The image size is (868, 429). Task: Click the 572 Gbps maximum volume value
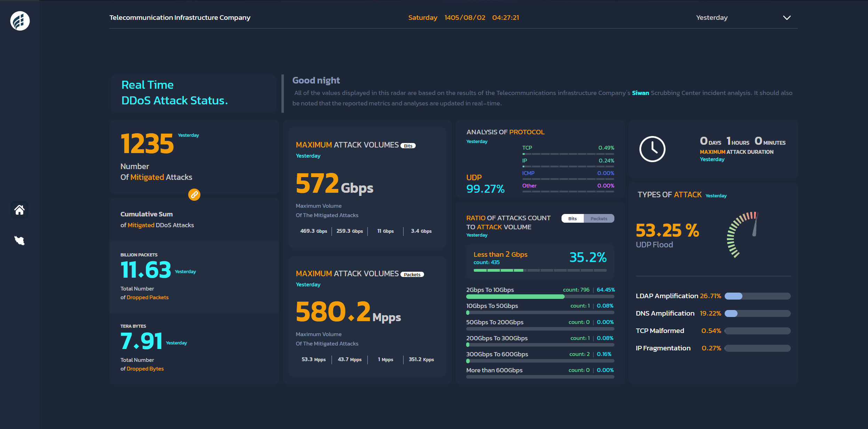tap(334, 183)
